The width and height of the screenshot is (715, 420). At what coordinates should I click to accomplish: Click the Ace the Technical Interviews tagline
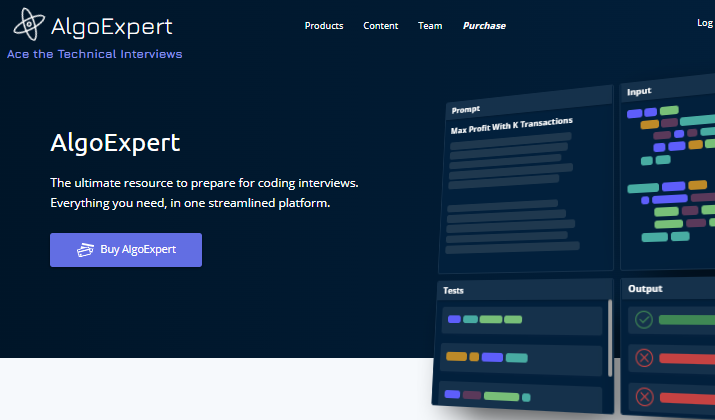pyautogui.click(x=94, y=54)
